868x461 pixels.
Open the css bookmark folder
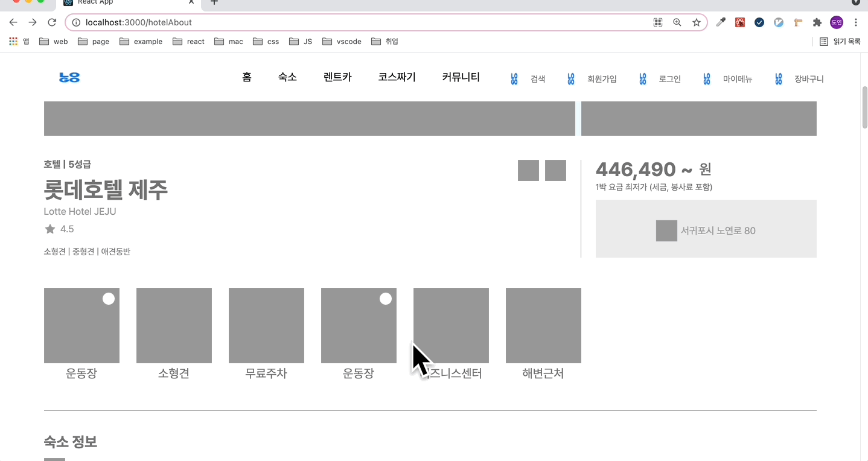click(266, 42)
